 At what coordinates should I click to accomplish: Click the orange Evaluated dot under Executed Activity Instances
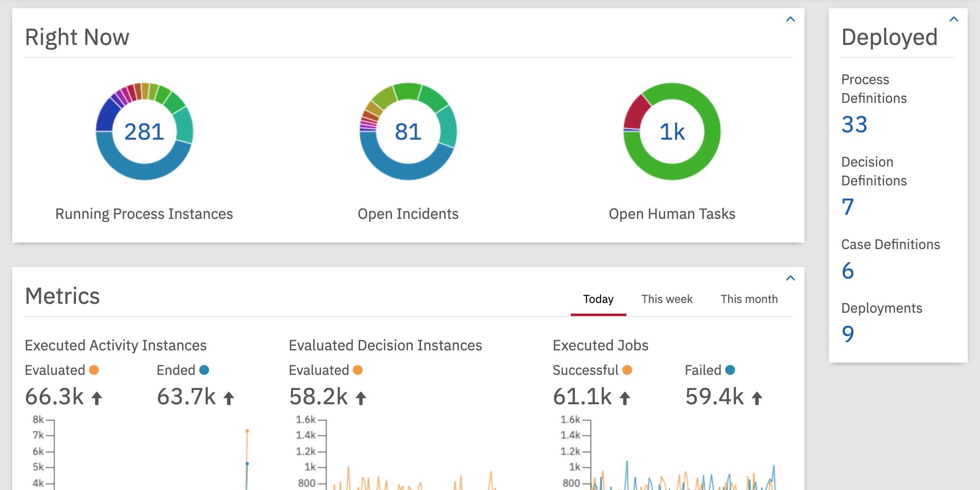(x=94, y=370)
